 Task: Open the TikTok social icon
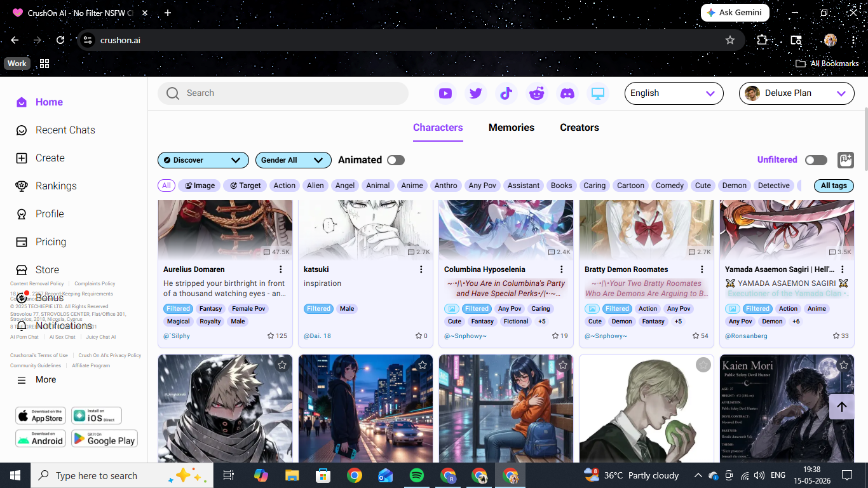coord(506,93)
